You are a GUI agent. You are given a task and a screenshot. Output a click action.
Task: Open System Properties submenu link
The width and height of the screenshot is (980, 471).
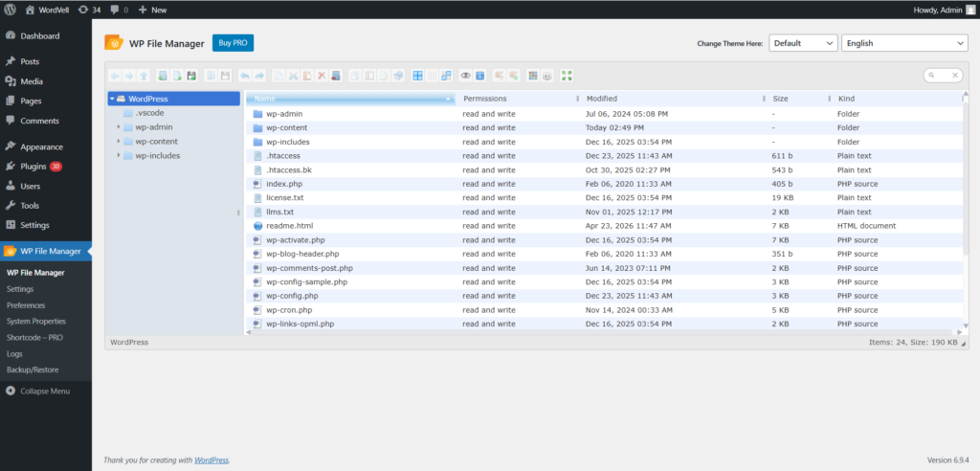pos(36,322)
